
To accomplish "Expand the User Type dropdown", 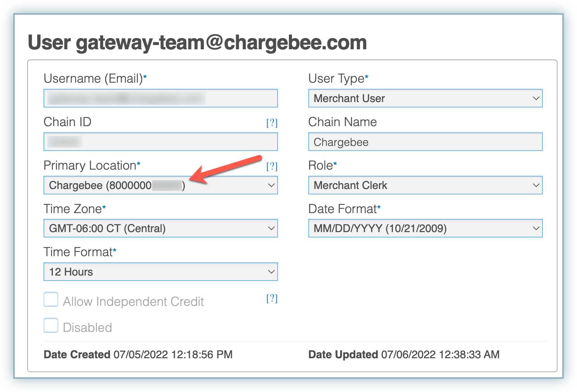I will point(425,99).
